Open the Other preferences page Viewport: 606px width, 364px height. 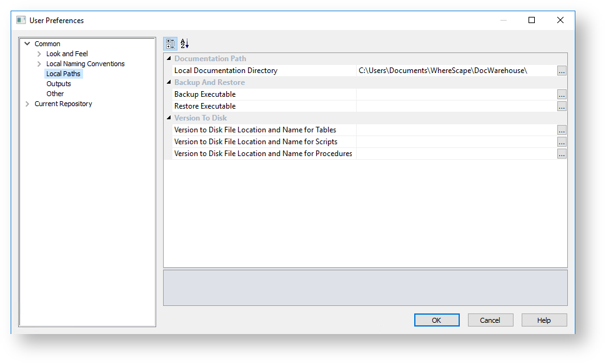(55, 94)
